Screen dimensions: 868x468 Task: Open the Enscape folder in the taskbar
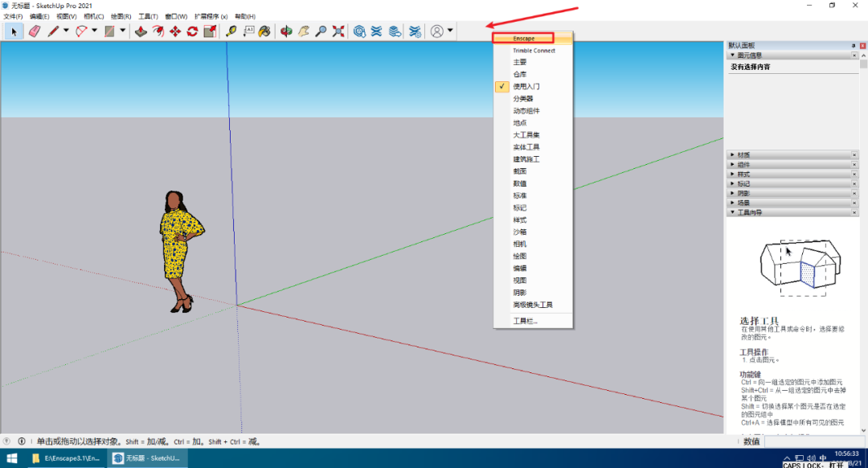click(67, 458)
